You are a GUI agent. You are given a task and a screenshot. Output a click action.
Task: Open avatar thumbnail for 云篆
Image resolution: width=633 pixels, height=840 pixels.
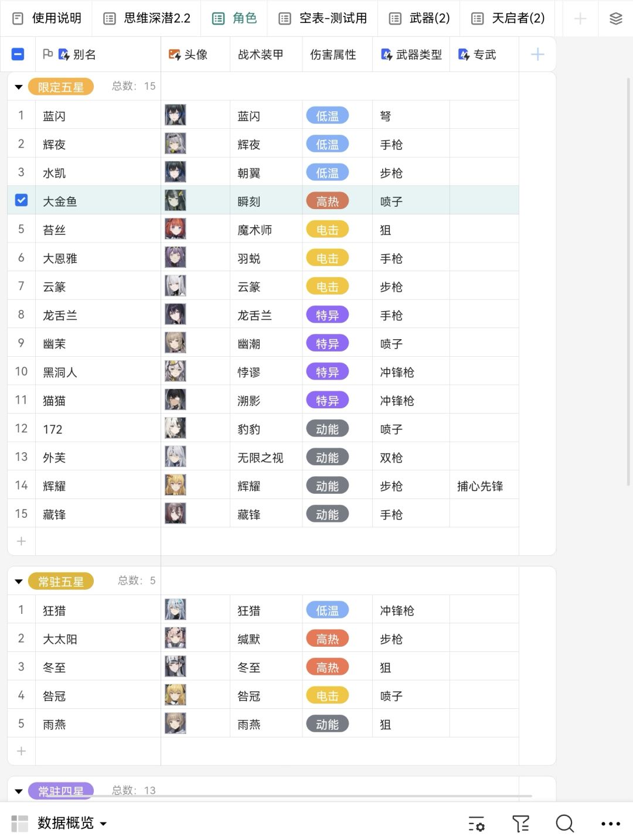tap(175, 286)
